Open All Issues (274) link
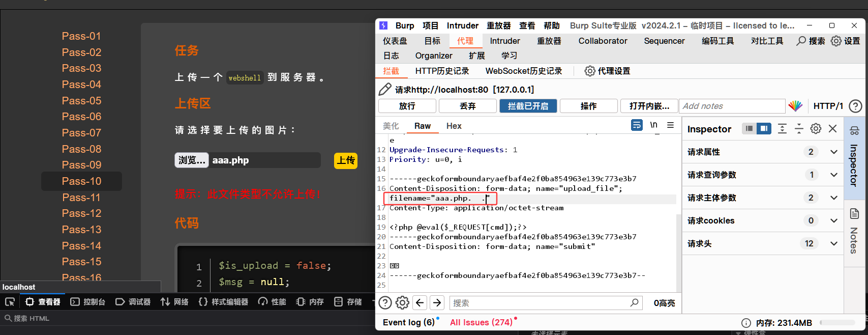Viewport: 868px width, 335px height. click(x=481, y=322)
